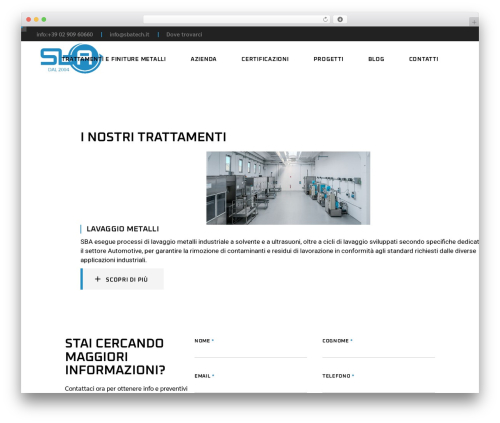Focus the Nome input field
500x423 pixels.
[x=251, y=352]
